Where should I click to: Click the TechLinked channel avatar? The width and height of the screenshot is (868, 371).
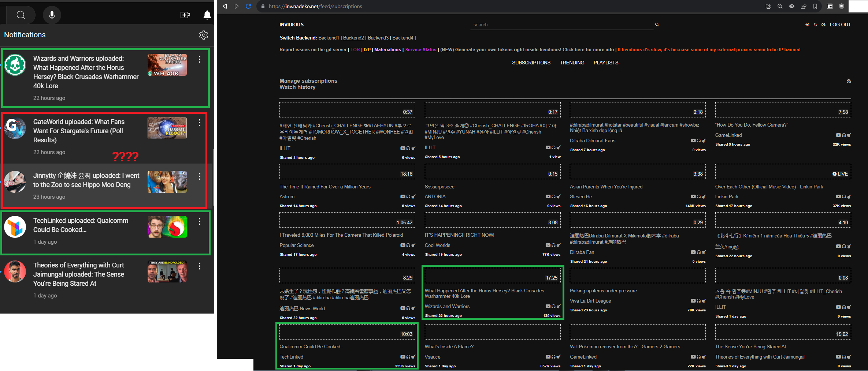click(15, 227)
